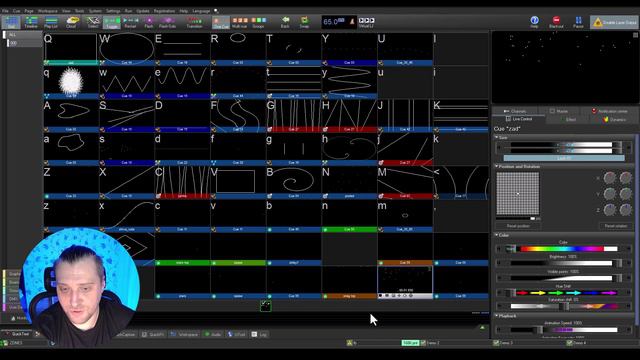Image resolution: width=640 pixels, height=360 pixels.
Task: Switch to the Dynamics tab
Action: click(614, 120)
